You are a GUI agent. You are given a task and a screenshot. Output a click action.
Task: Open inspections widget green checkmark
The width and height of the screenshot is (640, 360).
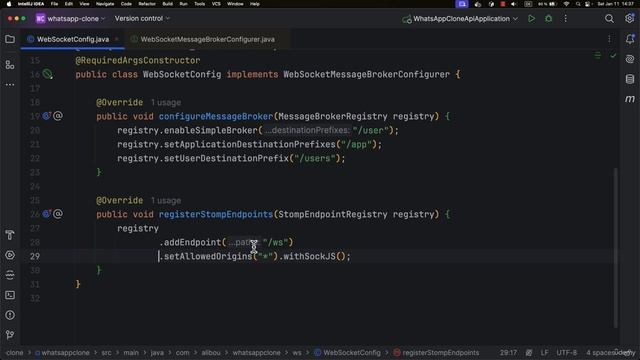[x=613, y=55]
